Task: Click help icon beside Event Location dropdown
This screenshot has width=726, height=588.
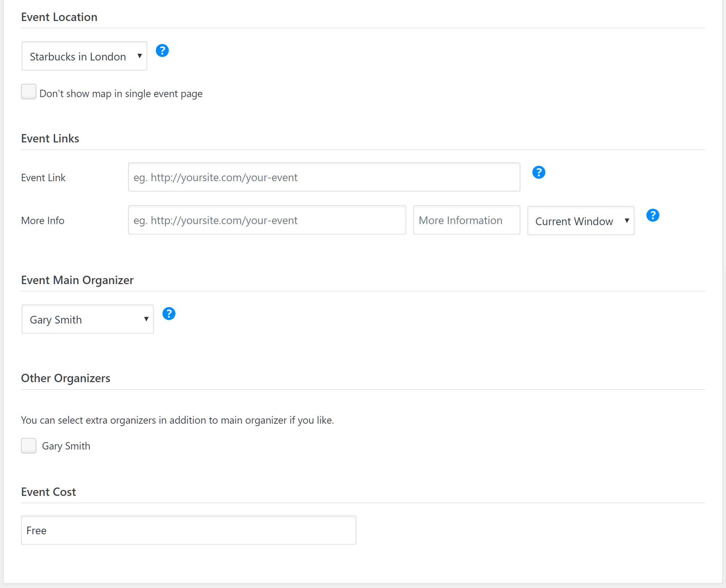Action: pos(162,50)
